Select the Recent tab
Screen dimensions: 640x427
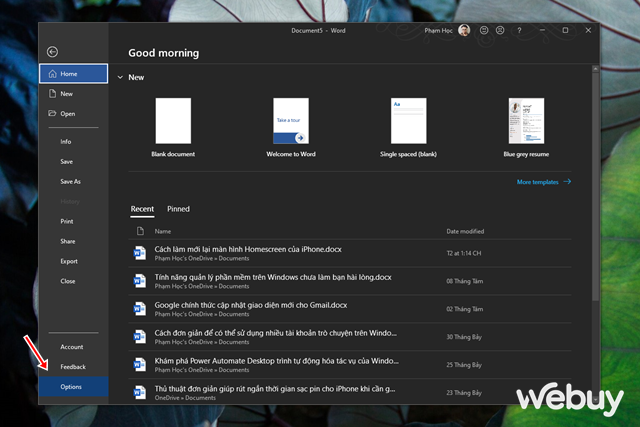pyautogui.click(x=142, y=209)
